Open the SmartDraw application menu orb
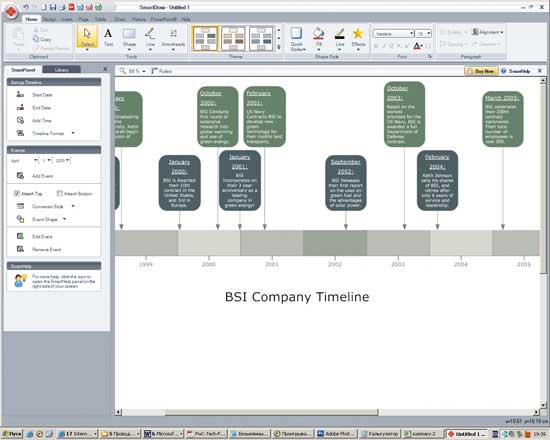550x440 pixels. pyautogui.click(x=12, y=12)
